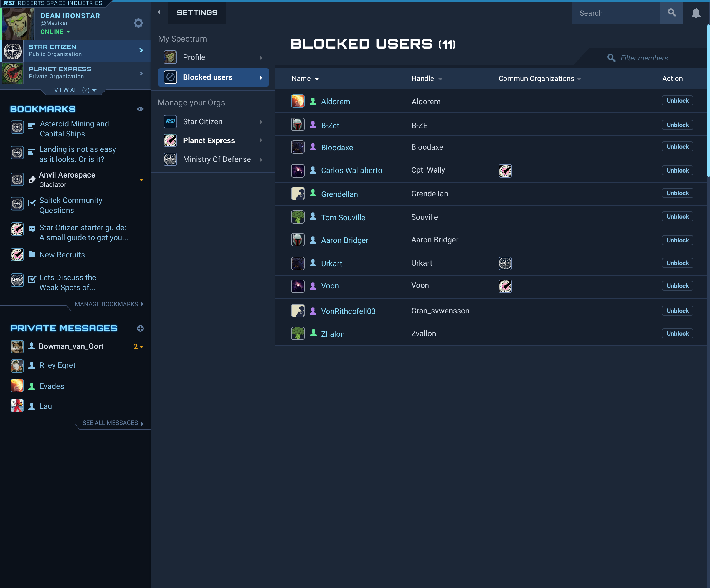This screenshot has width=710, height=588.
Task: Unblock the user Aldorem
Action: [677, 100]
